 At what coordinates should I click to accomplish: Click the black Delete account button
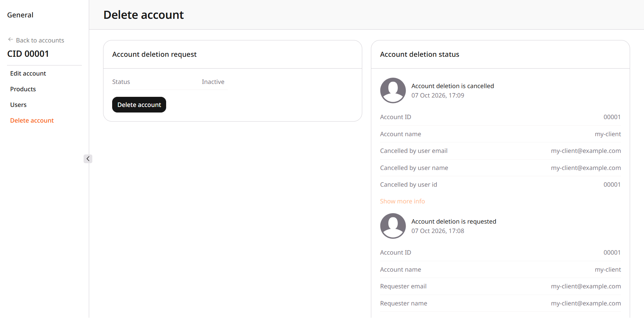(139, 104)
